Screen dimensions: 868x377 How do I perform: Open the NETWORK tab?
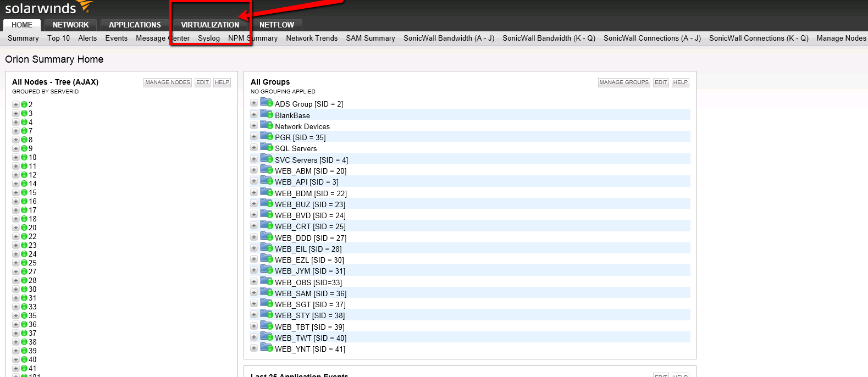pyautogui.click(x=70, y=25)
